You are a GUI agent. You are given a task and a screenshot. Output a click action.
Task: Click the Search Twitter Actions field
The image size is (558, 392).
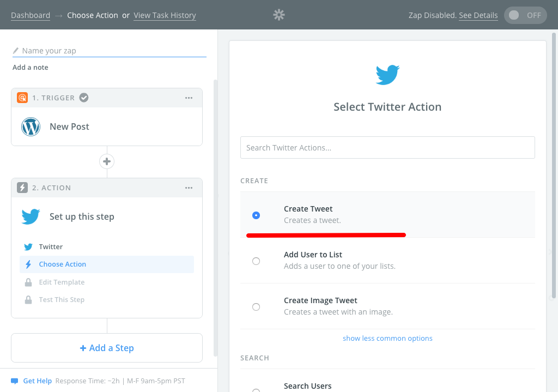click(387, 147)
